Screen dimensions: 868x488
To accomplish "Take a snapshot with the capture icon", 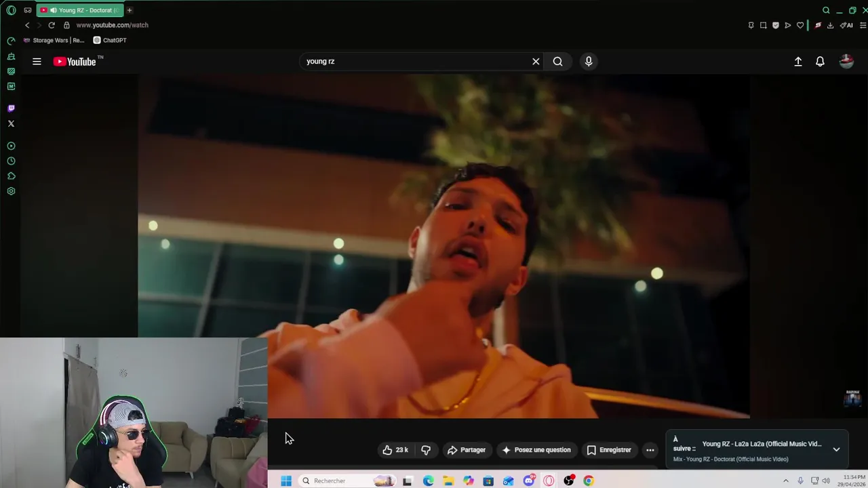I will coord(763,25).
